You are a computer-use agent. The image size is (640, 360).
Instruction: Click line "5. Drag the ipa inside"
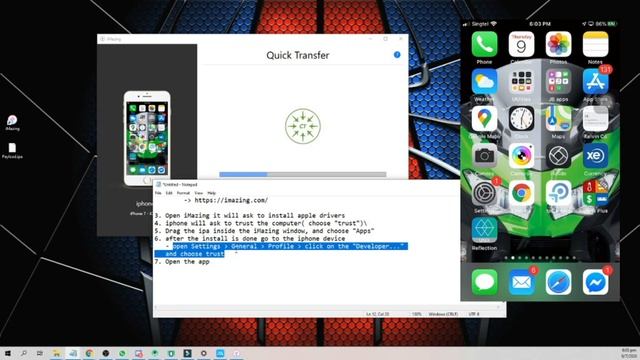click(264, 231)
